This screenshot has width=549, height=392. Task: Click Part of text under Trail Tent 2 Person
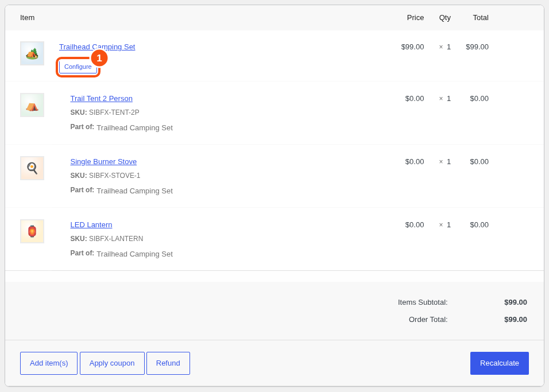(x=122, y=127)
